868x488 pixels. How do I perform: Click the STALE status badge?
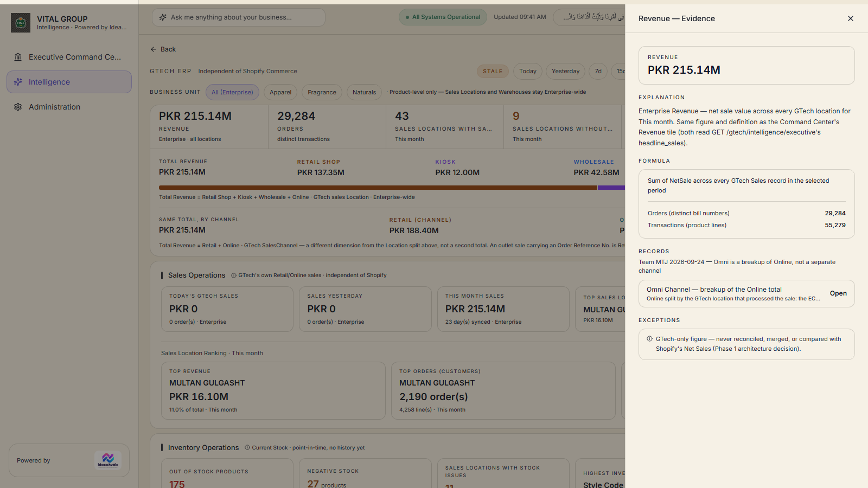[493, 71]
